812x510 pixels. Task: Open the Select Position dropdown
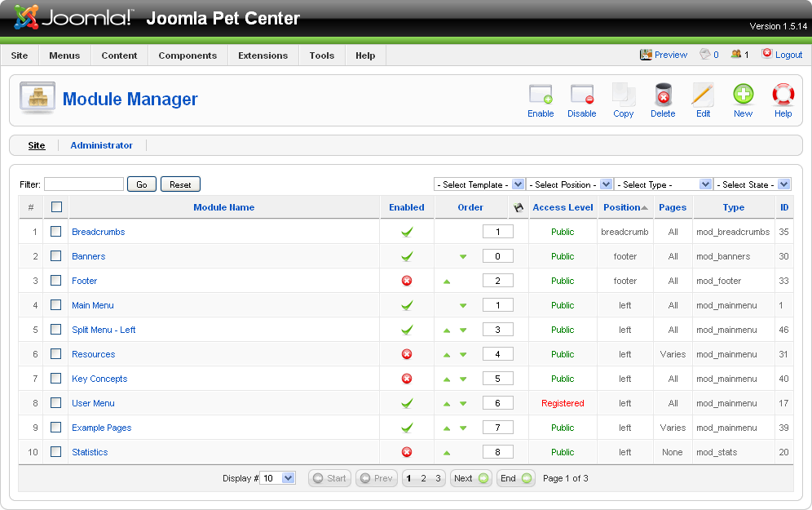coord(570,184)
